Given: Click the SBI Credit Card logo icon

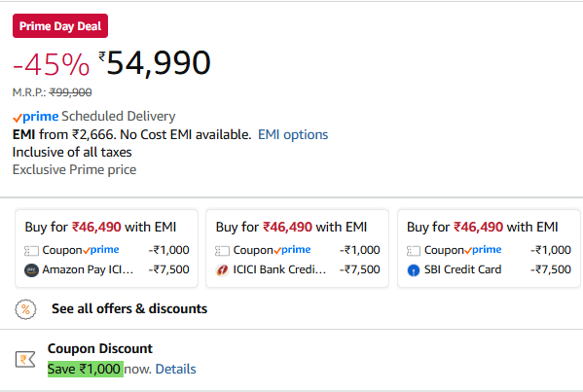Looking at the screenshot, I should click(413, 270).
